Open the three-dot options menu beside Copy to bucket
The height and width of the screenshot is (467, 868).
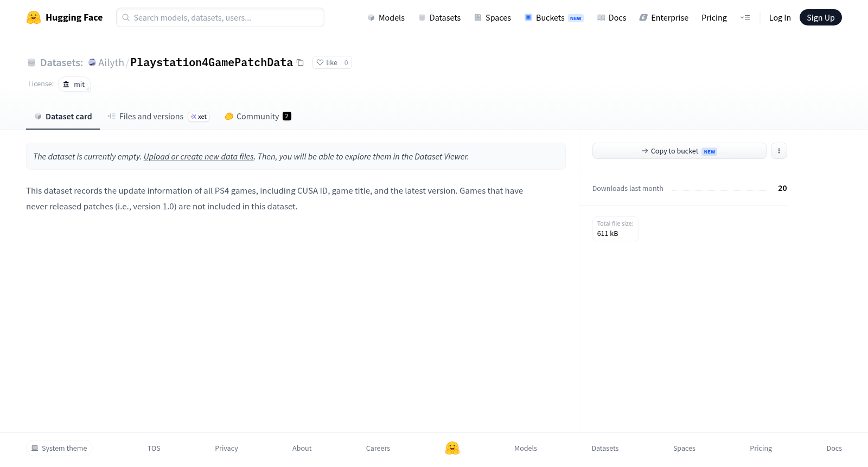pyautogui.click(x=778, y=151)
